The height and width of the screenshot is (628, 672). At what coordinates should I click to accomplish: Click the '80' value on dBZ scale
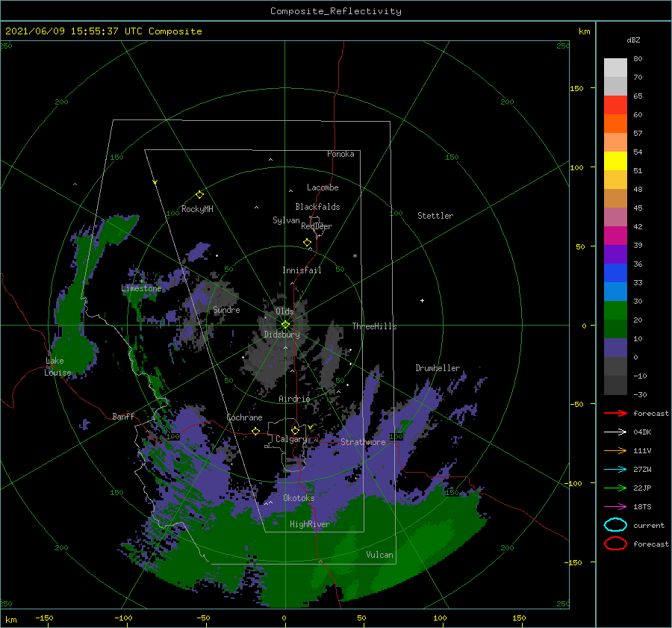point(638,58)
